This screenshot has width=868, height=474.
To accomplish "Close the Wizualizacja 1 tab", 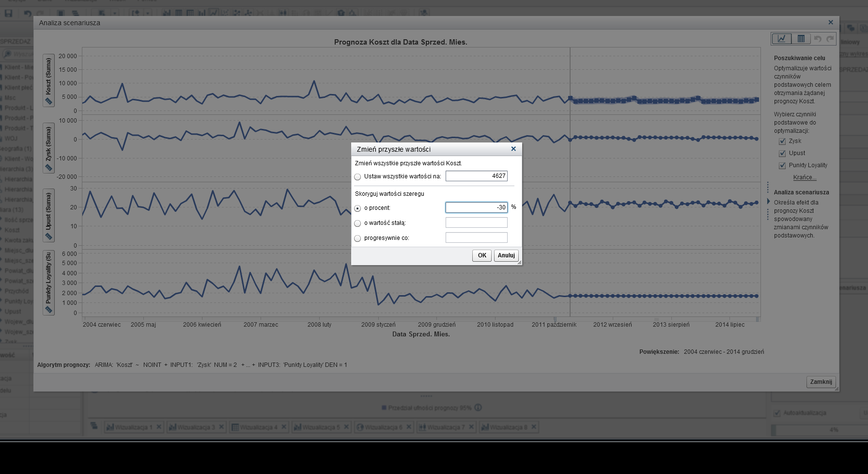I will 159,427.
